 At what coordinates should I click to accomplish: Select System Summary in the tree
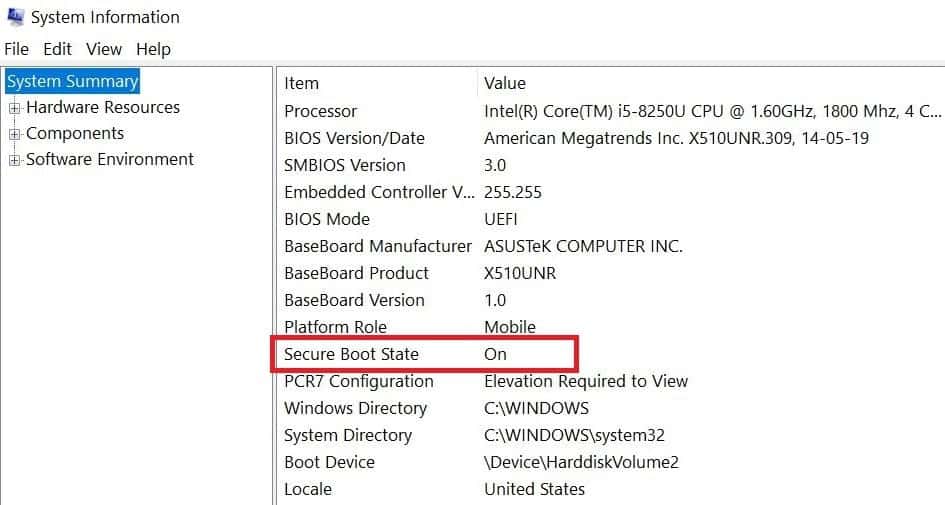point(72,81)
